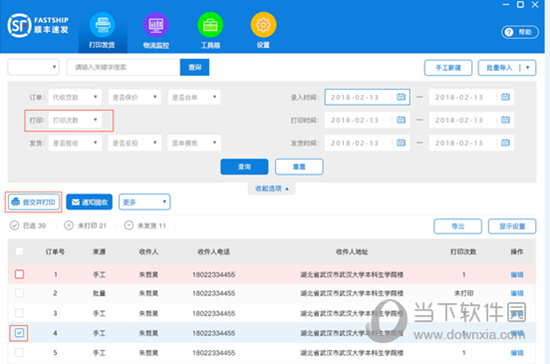Open the 是否妥投 delivered filter dropdown
The image size is (550, 364).
[x=135, y=143]
